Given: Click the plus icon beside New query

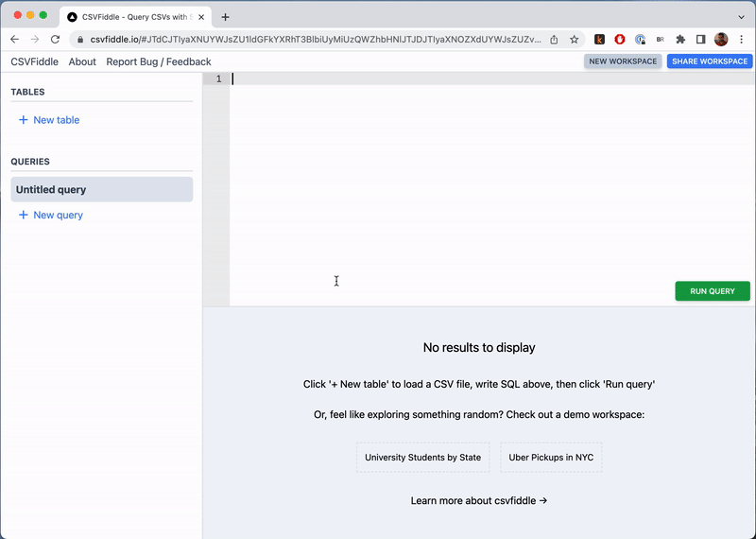Looking at the screenshot, I should 24,216.
